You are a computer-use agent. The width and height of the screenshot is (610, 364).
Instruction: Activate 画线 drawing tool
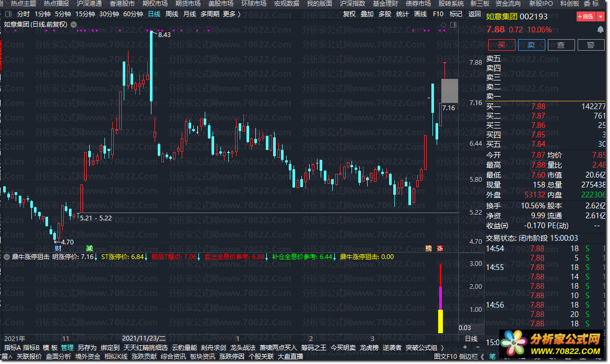click(x=420, y=14)
